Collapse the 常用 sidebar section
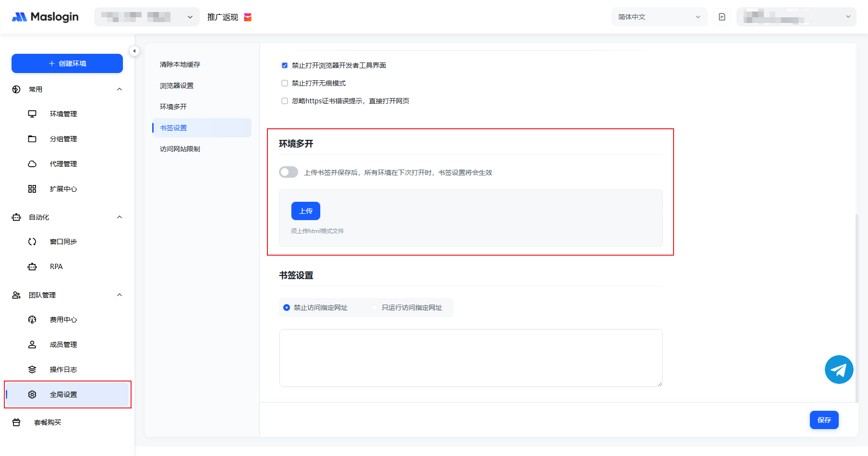This screenshot has height=456, width=868. point(120,89)
